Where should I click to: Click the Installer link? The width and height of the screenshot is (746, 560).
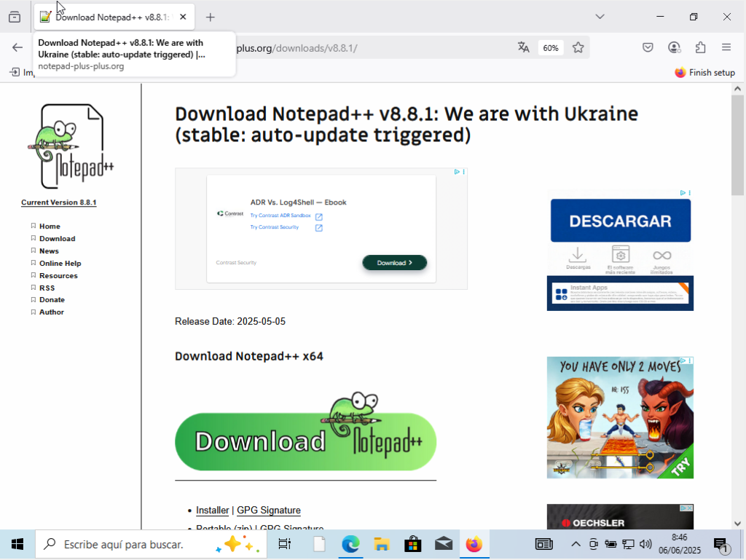click(x=212, y=510)
